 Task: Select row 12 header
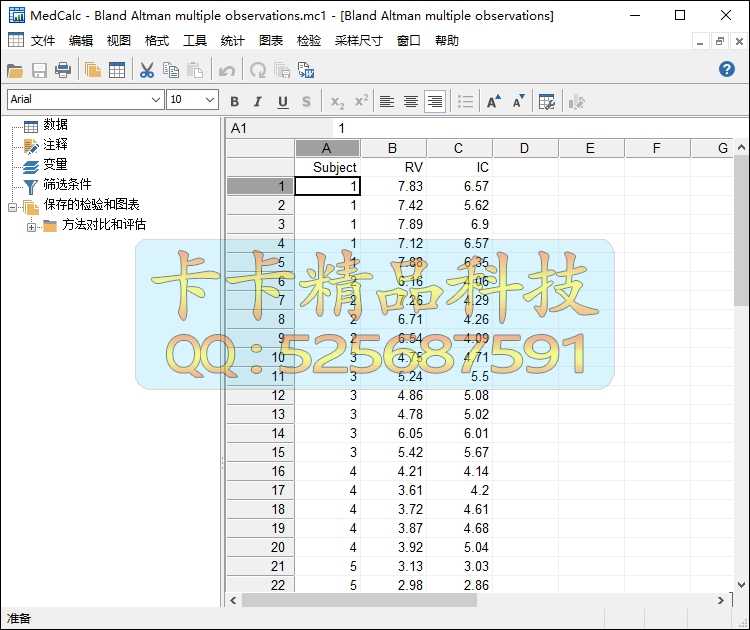coord(261,396)
